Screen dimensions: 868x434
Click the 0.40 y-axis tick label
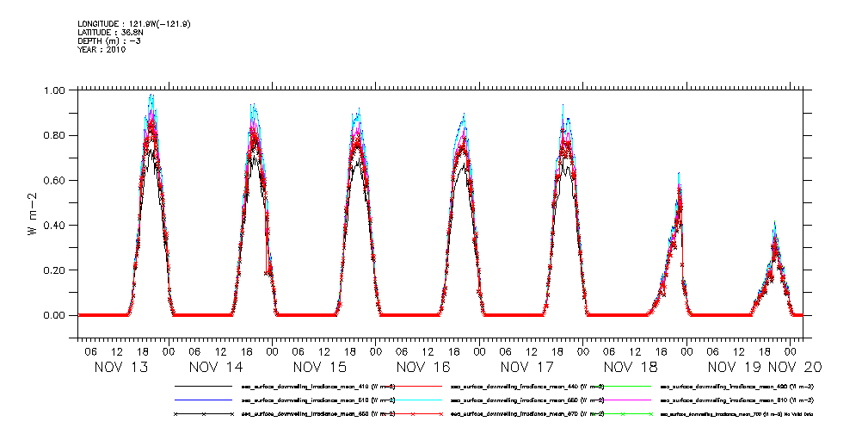coord(56,225)
